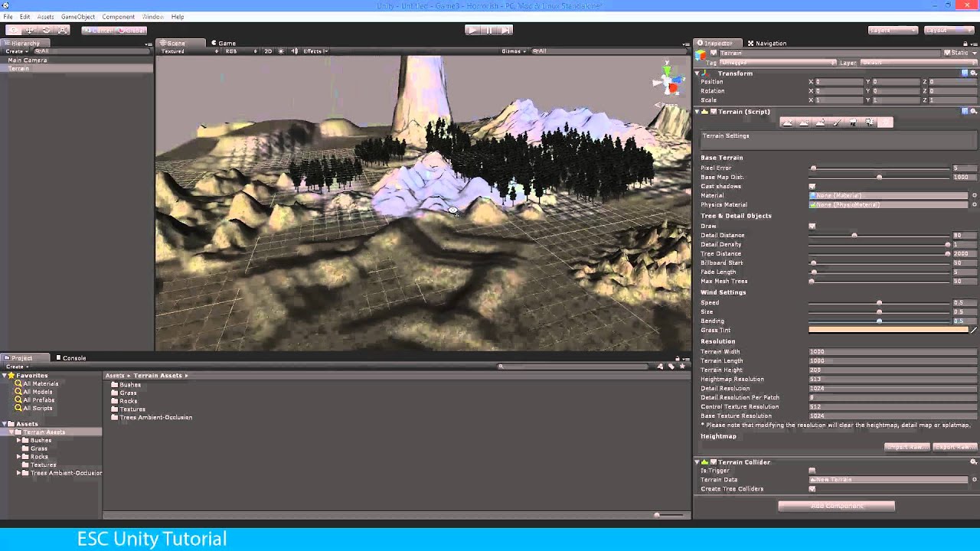Click the Grass Tint color swatch
Image resolution: width=980 pixels, height=551 pixels.
click(x=888, y=331)
